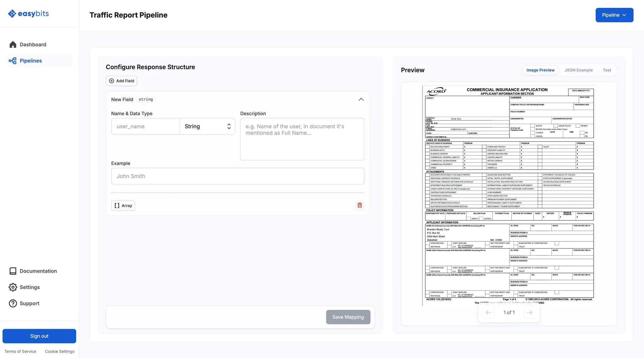Delete the field with trash icon
The height and width of the screenshot is (358, 644).
(x=360, y=205)
